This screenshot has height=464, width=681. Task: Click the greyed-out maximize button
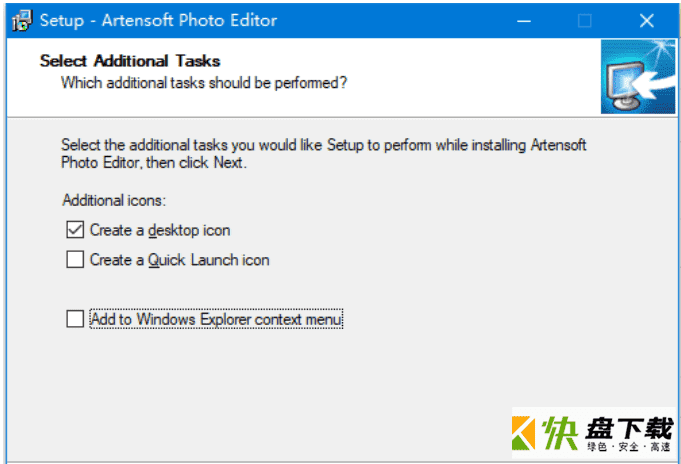tap(585, 20)
